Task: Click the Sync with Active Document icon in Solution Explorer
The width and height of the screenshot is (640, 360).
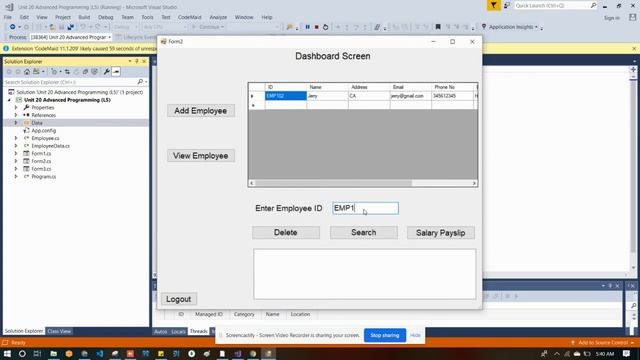Action: pyautogui.click(x=67, y=71)
